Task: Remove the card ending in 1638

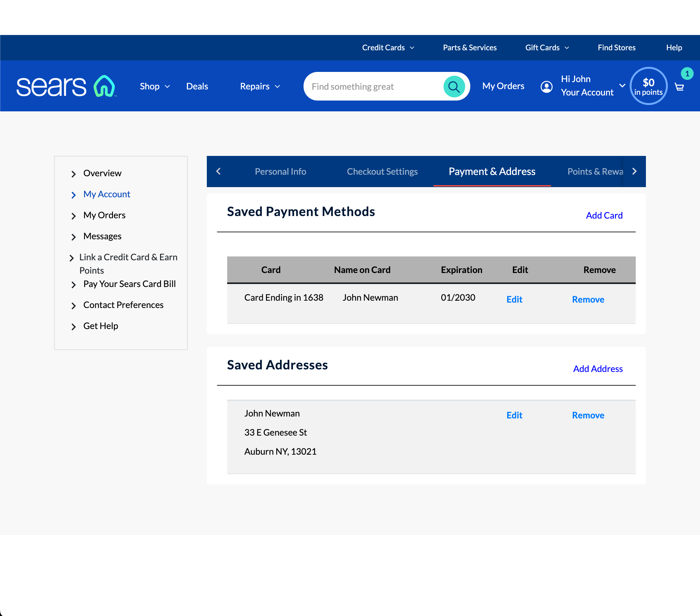Action: [588, 299]
